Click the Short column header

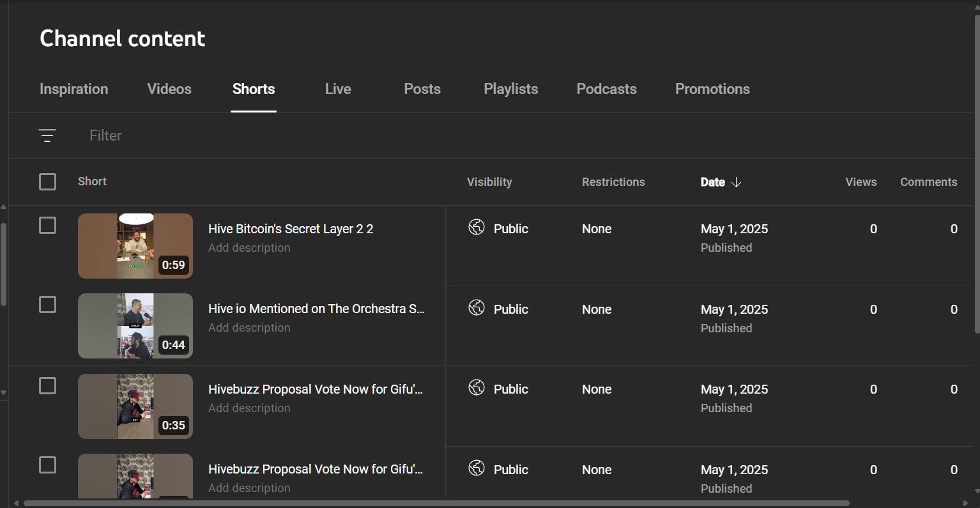tap(92, 181)
